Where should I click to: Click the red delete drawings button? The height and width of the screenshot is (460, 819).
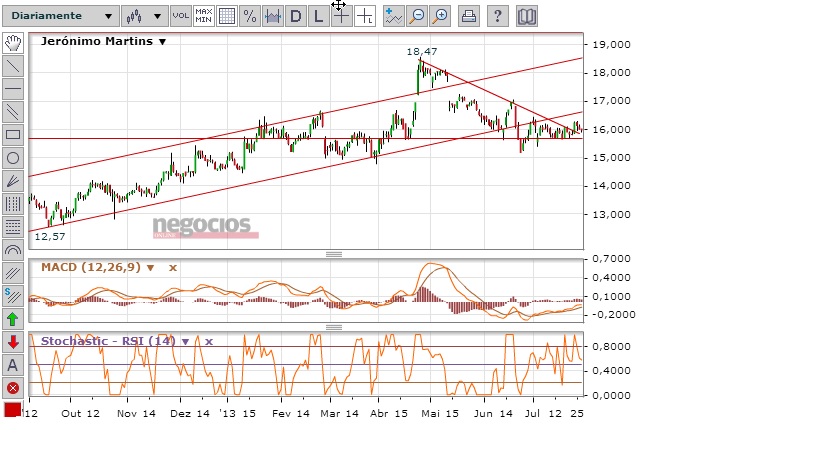13,388
